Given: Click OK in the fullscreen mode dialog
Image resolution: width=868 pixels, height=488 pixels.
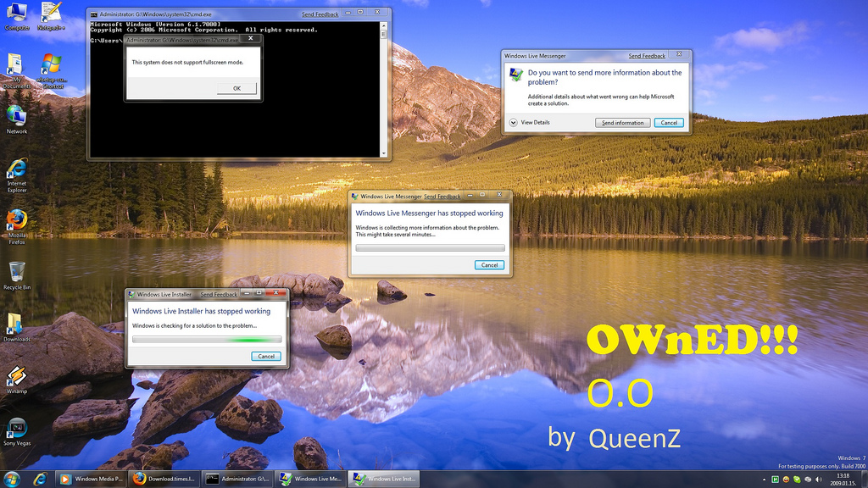Looking at the screenshot, I should (236, 88).
